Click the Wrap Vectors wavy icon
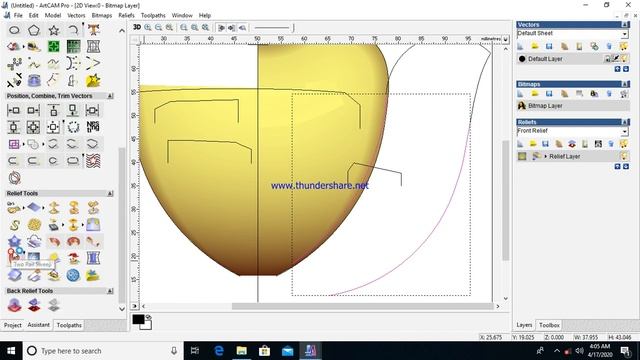The height and width of the screenshot is (360, 640). click(x=93, y=160)
